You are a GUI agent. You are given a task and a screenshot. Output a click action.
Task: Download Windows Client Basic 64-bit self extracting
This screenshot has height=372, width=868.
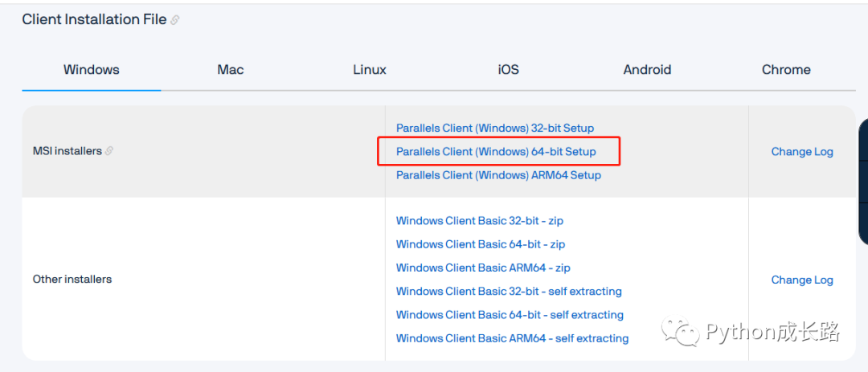[510, 314]
